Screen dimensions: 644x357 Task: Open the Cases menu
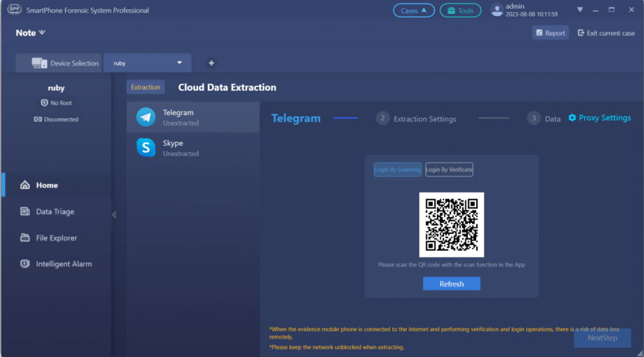[x=413, y=11]
